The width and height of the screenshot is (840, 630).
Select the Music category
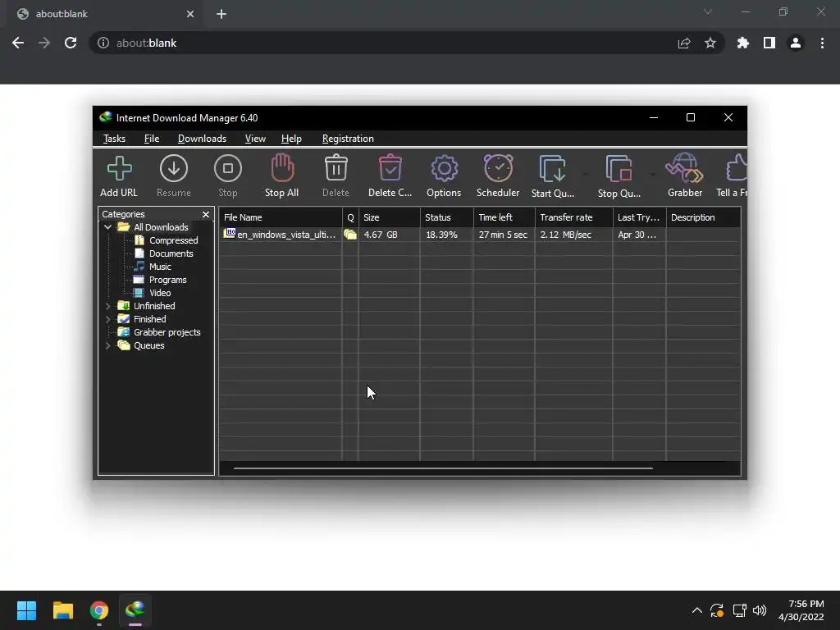160,267
